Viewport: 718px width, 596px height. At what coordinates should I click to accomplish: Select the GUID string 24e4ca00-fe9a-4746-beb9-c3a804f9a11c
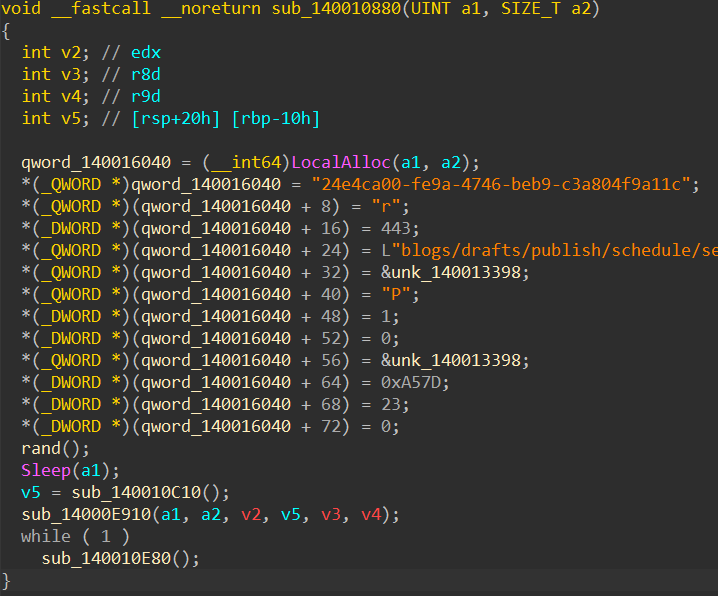(500, 184)
